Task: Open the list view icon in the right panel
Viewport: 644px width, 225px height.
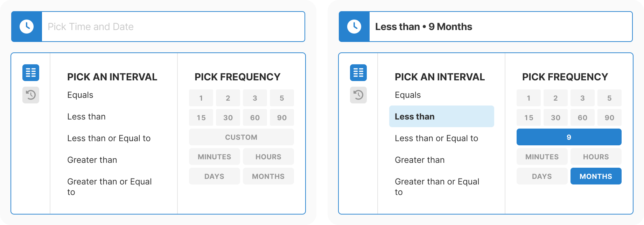Action: point(358,73)
